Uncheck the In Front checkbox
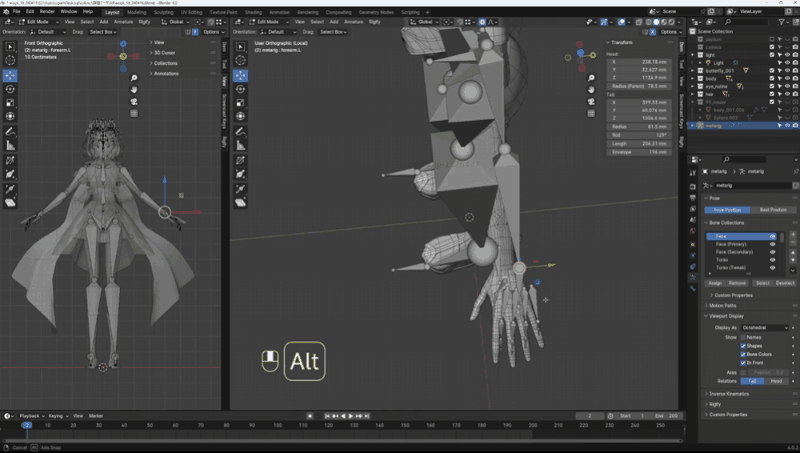The width and height of the screenshot is (800, 453). tap(743, 362)
